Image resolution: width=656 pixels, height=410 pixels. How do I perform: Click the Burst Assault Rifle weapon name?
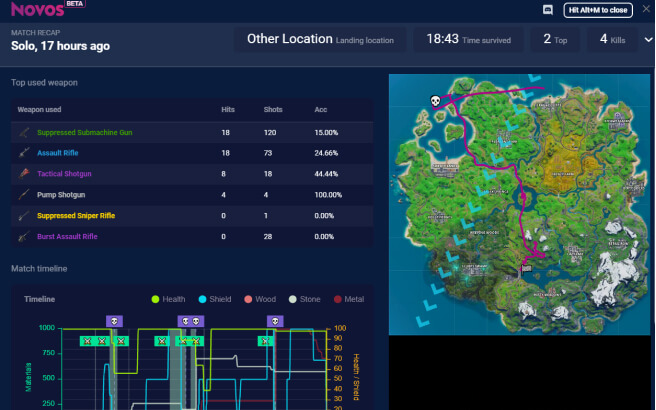pos(67,236)
